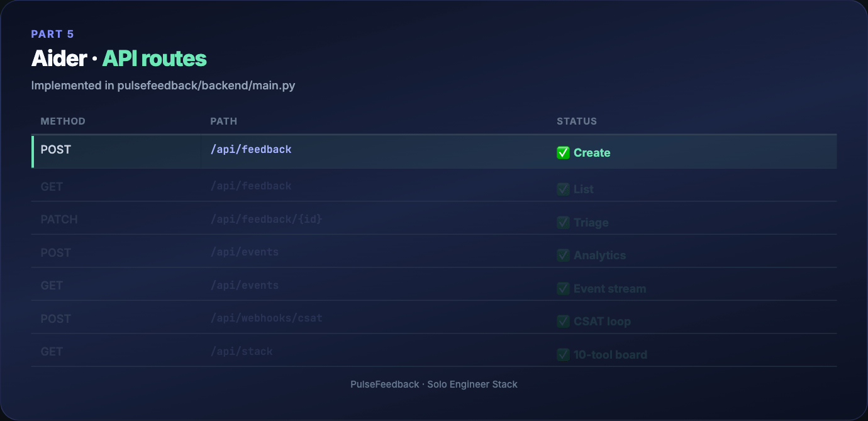This screenshot has height=421, width=868.
Task: Click the Analytics status label
Action: coord(600,255)
